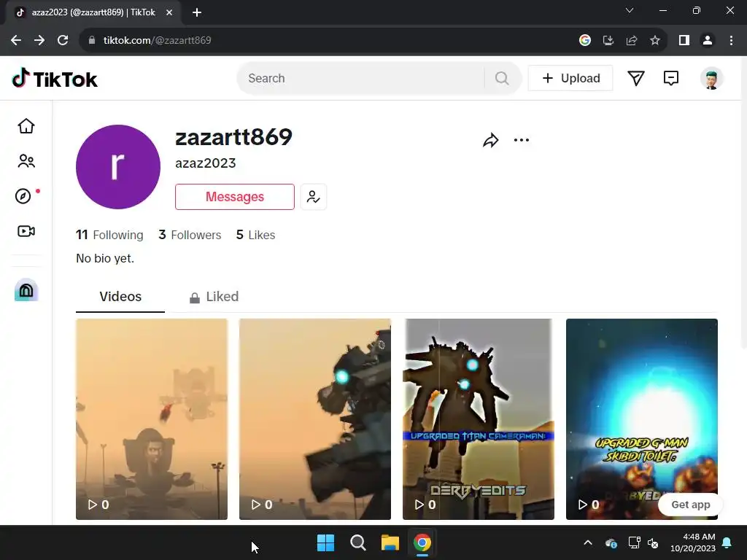Toggle the Chrome side panel icon

(x=684, y=41)
